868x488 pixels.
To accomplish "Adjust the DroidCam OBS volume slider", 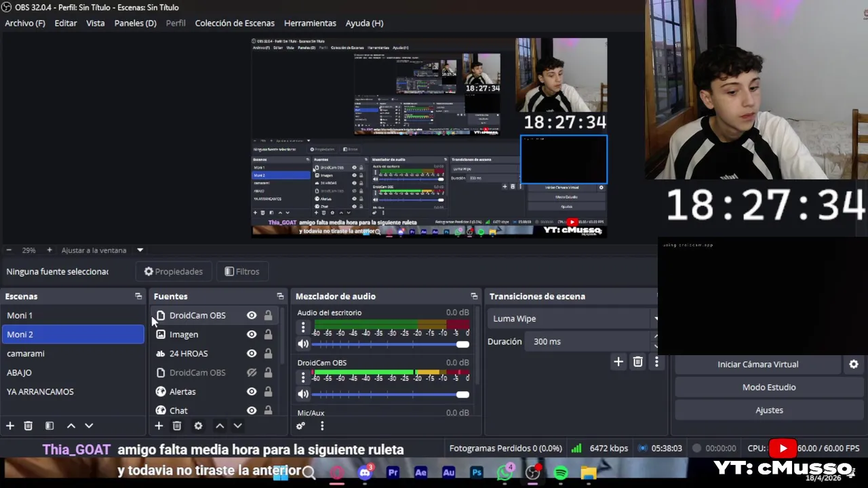I will (x=391, y=394).
